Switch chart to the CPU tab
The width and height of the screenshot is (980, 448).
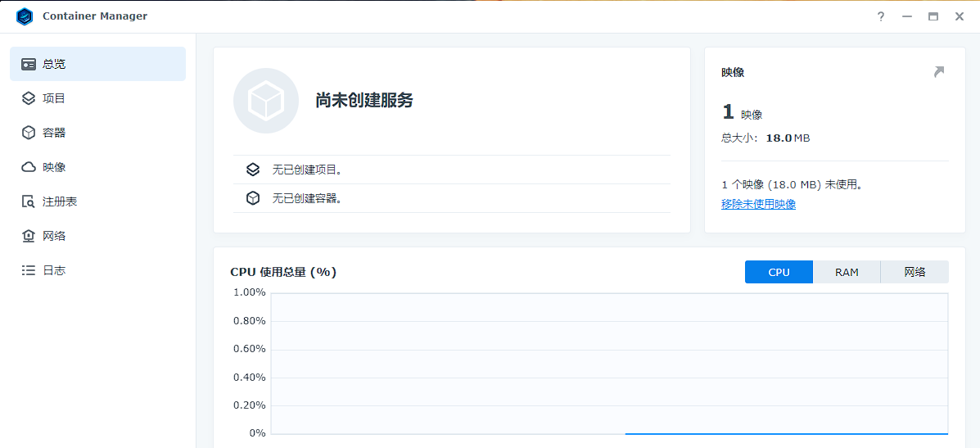779,272
